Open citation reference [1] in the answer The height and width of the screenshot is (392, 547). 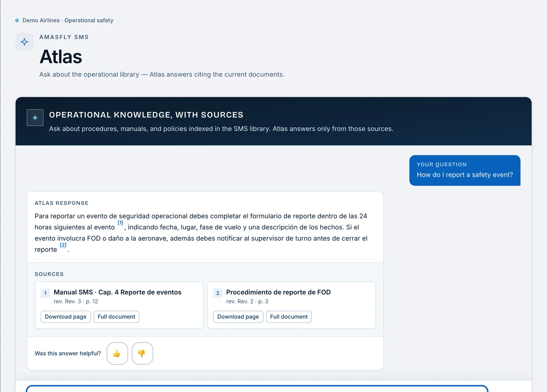[x=120, y=223]
